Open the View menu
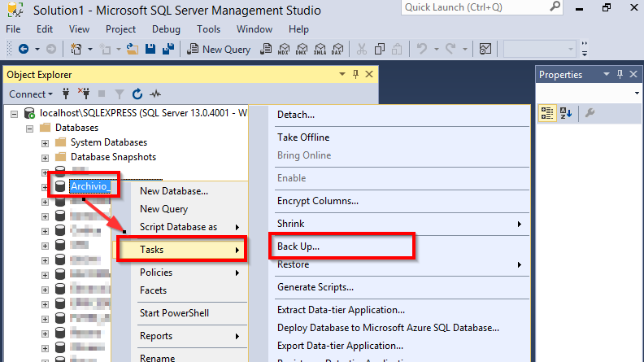 point(79,29)
